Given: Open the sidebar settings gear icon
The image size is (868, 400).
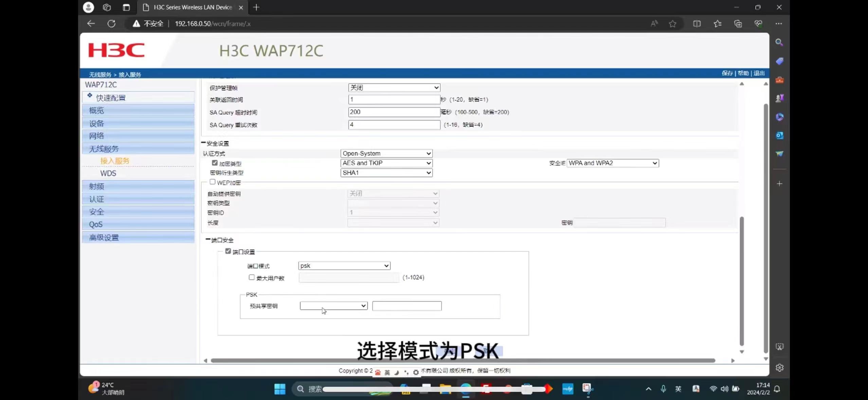Looking at the screenshot, I should pos(779,367).
